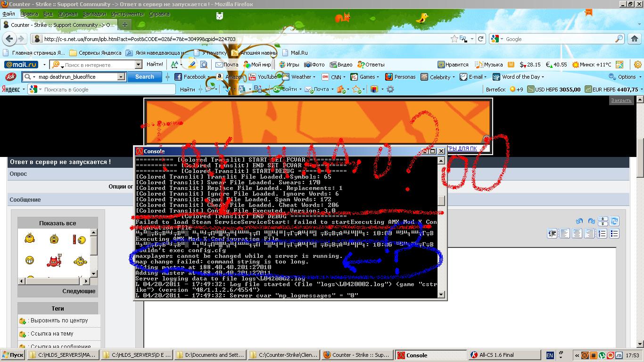Click the Показать все smileys header
The width and height of the screenshot is (644, 362).
(x=58, y=223)
